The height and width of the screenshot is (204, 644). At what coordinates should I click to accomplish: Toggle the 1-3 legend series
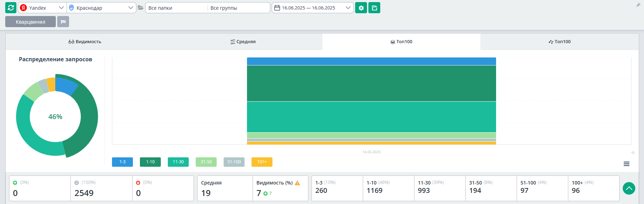pos(122,162)
